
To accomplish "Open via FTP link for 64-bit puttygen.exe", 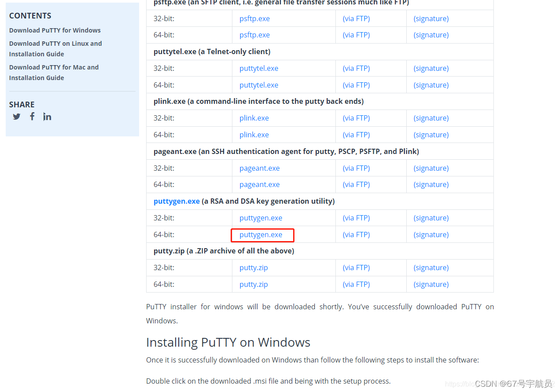I will (356, 234).
